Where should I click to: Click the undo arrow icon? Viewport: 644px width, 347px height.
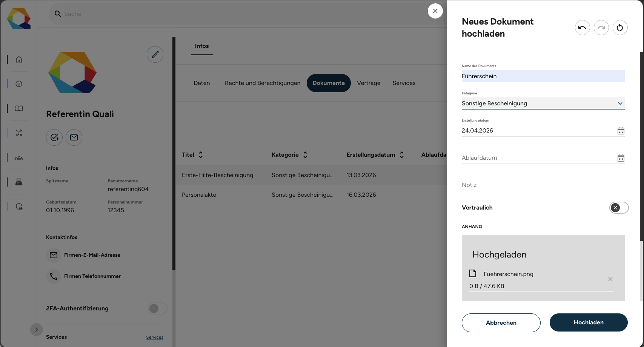tap(582, 28)
